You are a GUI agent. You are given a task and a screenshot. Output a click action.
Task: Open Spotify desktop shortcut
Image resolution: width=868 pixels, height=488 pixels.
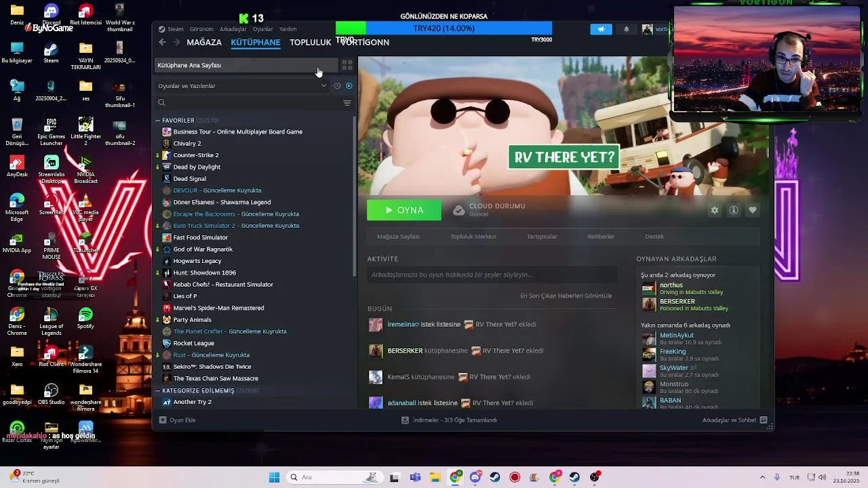(85, 319)
